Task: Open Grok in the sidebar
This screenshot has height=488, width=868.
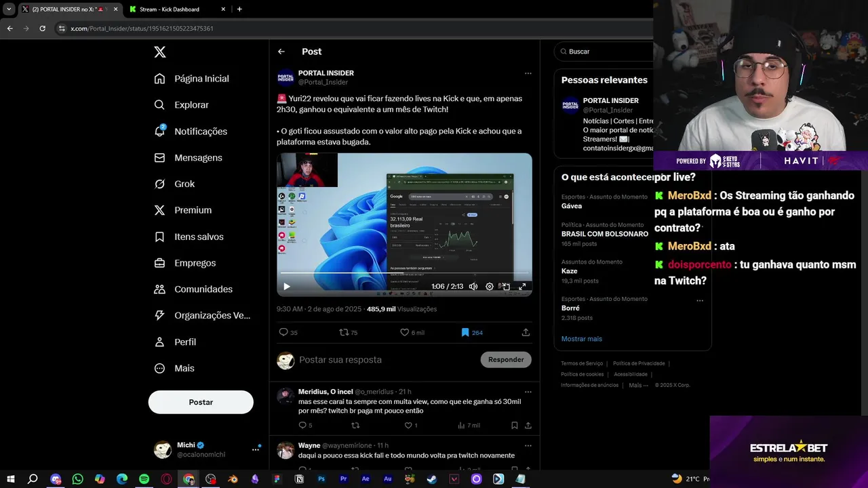Action: tap(174, 184)
